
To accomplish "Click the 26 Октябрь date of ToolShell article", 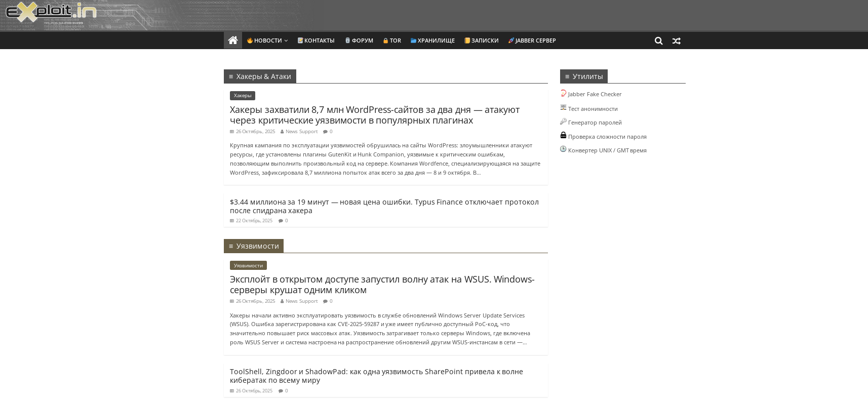I will pos(254,391).
